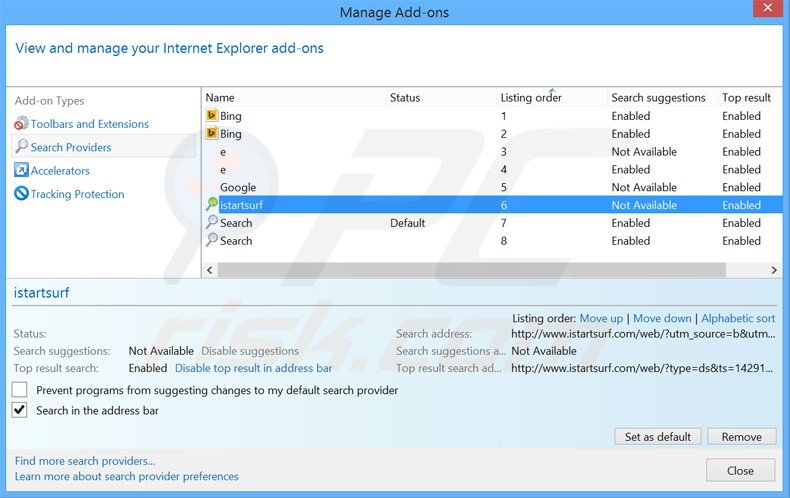Click the default Search provider icon
Image resolution: width=790 pixels, height=498 pixels.
pyautogui.click(x=212, y=223)
